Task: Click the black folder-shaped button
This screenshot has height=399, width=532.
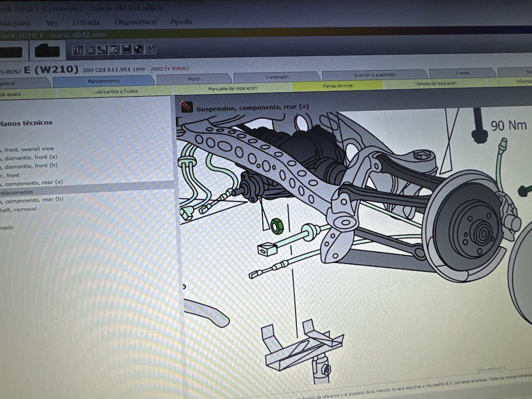Action: coord(48,51)
